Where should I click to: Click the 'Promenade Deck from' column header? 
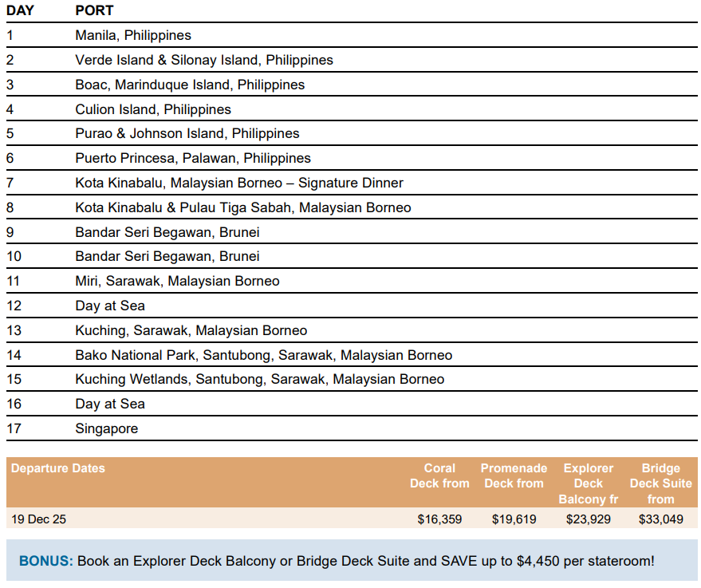point(514,476)
